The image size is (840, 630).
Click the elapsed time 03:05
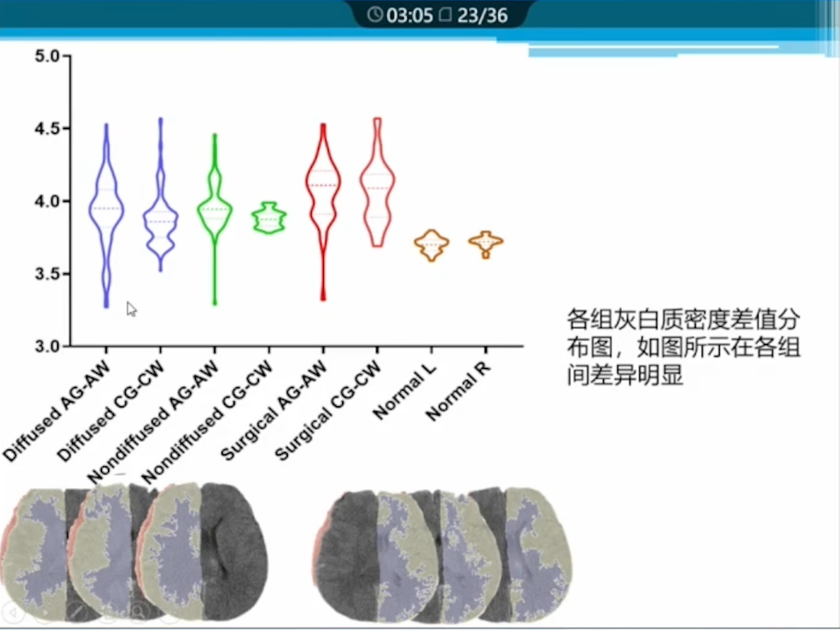click(409, 15)
